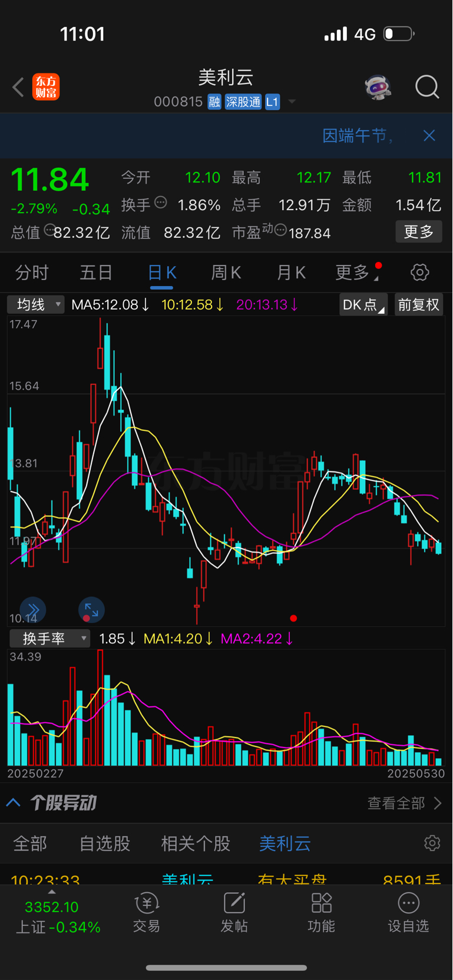The height and width of the screenshot is (980, 453).
Task: Tap the yellow 10:12.58 MA label
Action: coord(193,305)
